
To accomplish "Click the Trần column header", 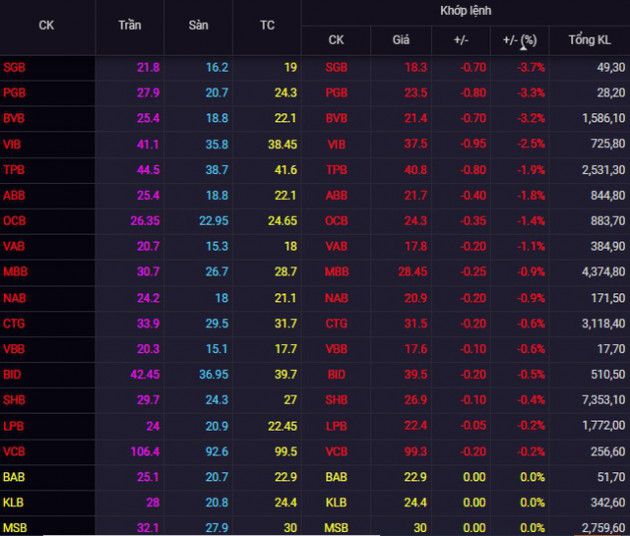I will (x=129, y=25).
